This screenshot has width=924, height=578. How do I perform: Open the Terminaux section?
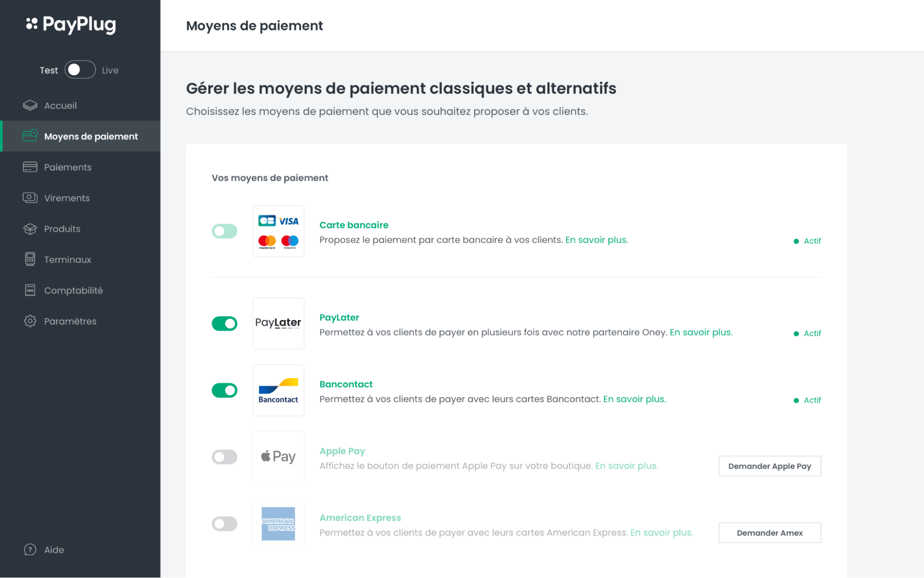click(x=67, y=259)
